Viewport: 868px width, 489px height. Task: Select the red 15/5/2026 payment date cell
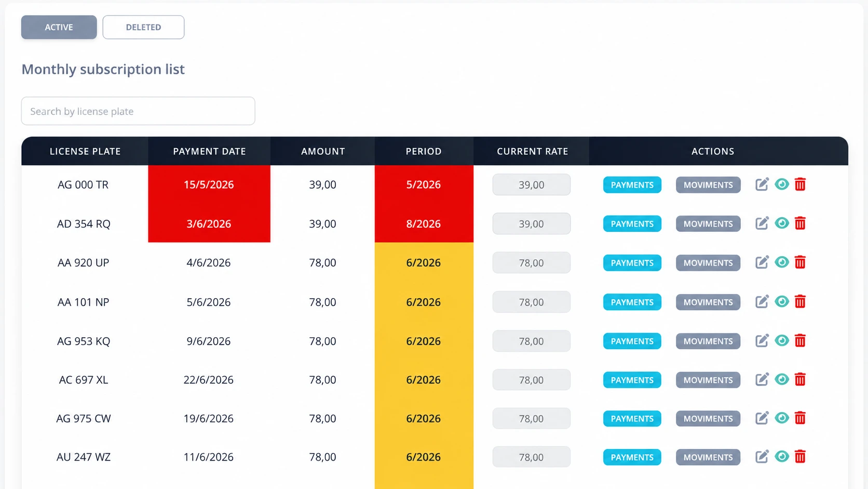point(209,184)
